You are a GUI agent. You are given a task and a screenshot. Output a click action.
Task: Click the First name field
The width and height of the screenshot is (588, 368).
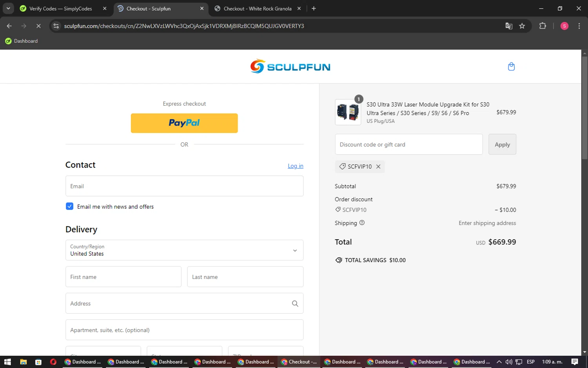pyautogui.click(x=123, y=277)
